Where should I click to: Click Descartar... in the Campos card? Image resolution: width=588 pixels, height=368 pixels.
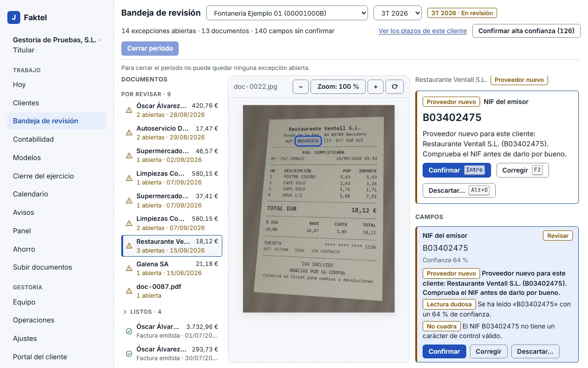pos(535,351)
